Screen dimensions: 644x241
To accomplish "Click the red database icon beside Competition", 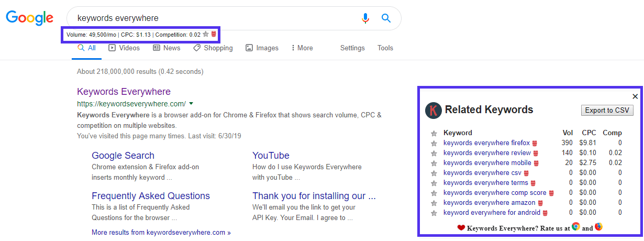I will (x=214, y=35).
